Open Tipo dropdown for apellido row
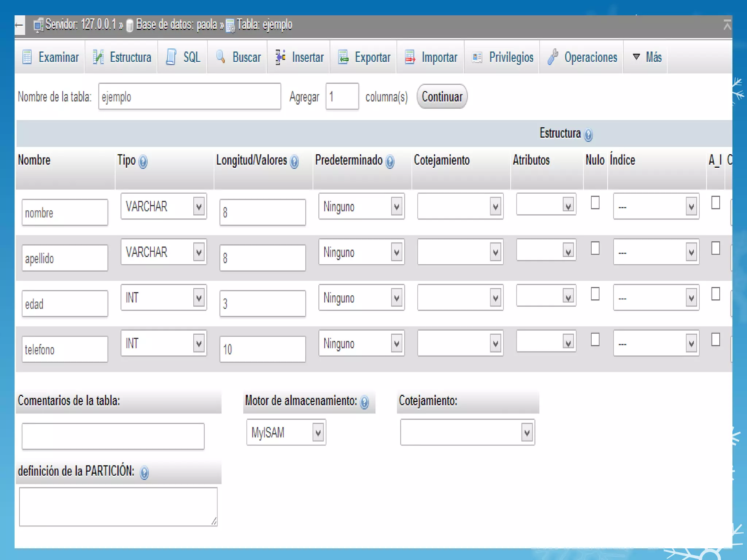 (163, 252)
